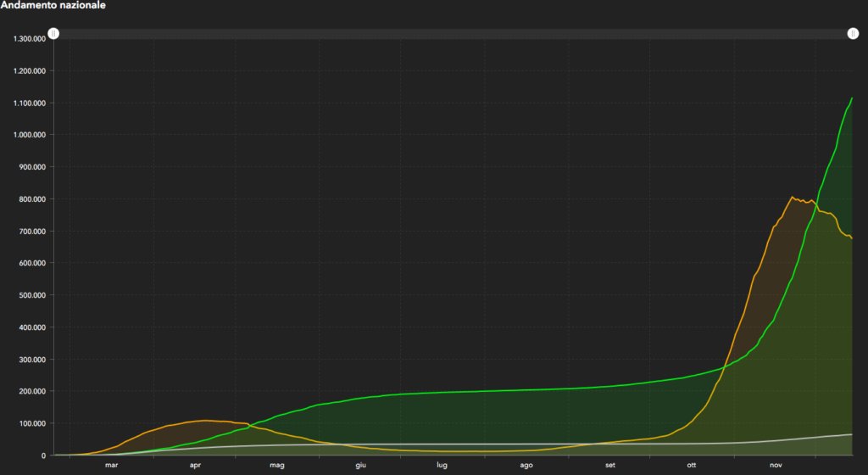Image resolution: width=868 pixels, height=475 pixels.
Task: Click the "giu" month label
Action: [360, 466]
